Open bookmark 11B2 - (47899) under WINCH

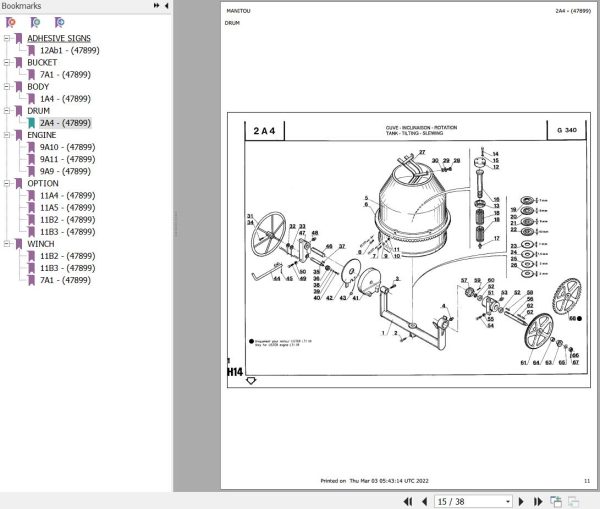point(67,256)
